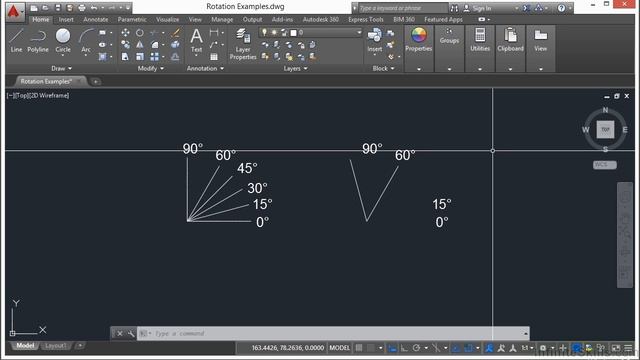This screenshot has height=360, width=640.
Task: Select the Arc tool
Action: pyautogui.click(x=86, y=40)
